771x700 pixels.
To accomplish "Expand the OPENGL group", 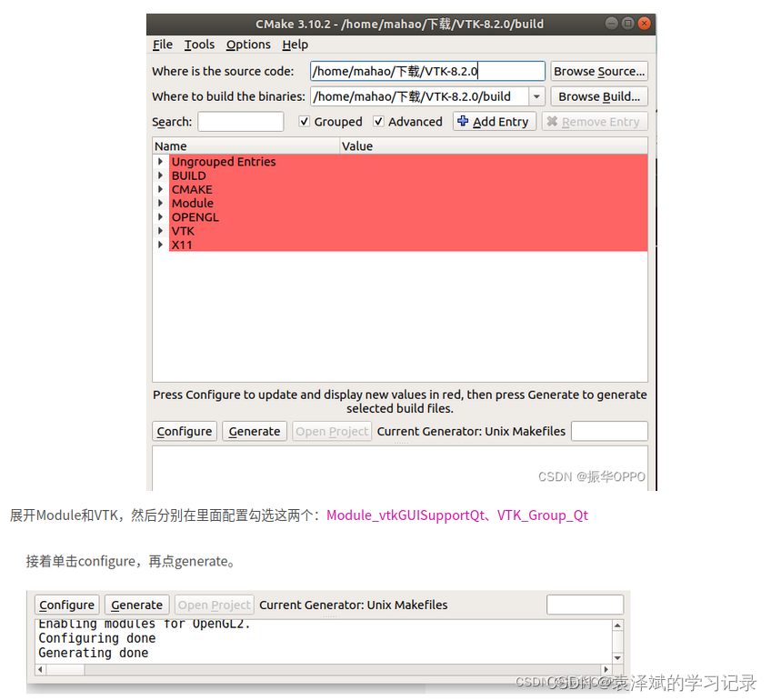I will [162, 217].
